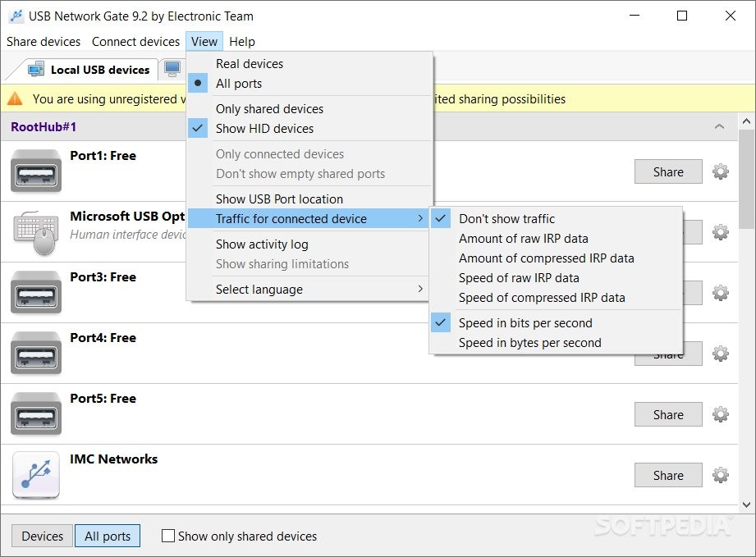Screen dimensions: 756x557
Task: Toggle Show HID devices menu option
Action: tap(309, 129)
